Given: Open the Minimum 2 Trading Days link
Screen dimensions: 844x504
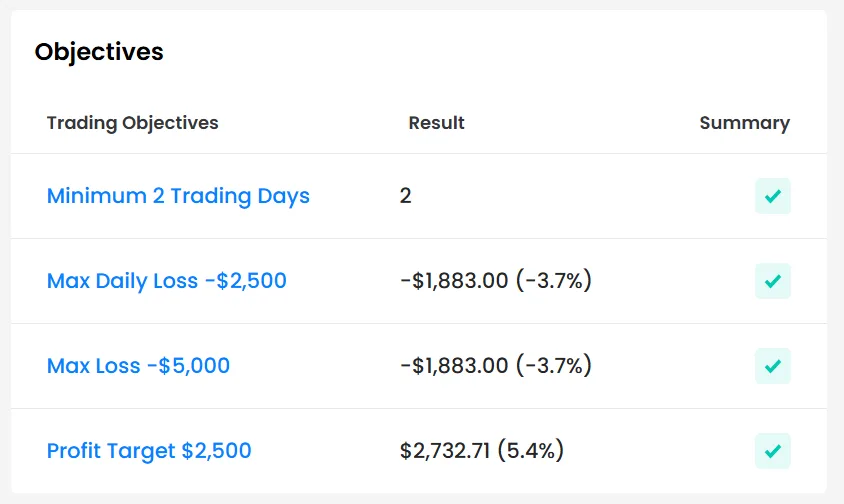Looking at the screenshot, I should (x=178, y=196).
